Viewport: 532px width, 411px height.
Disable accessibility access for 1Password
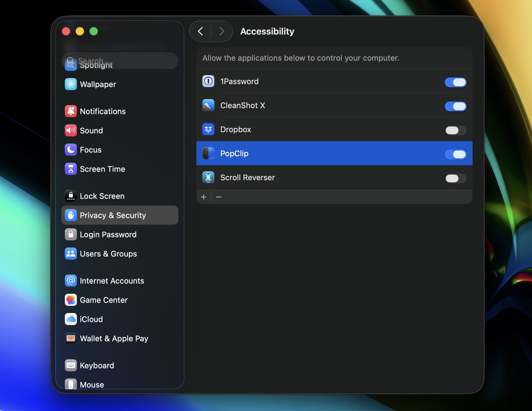click(x=455, y=82)
